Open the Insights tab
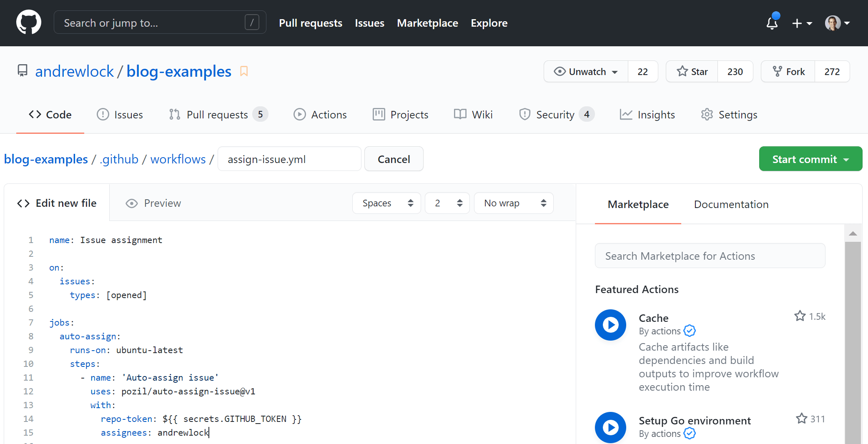The image size is (868, 444). (x=647, y=115)
